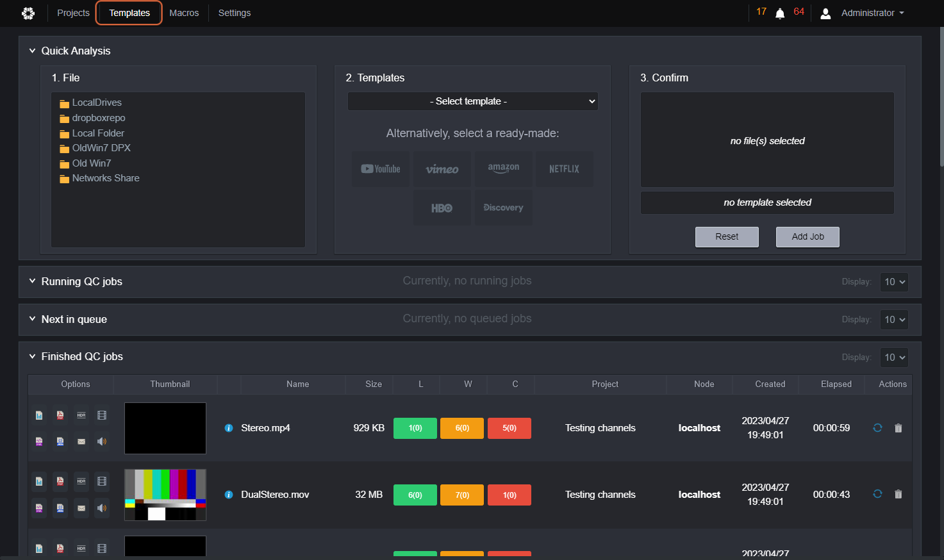The image size is (944, 560).
Task: Open the notifications bell icon
Action: tap(780, 13)
